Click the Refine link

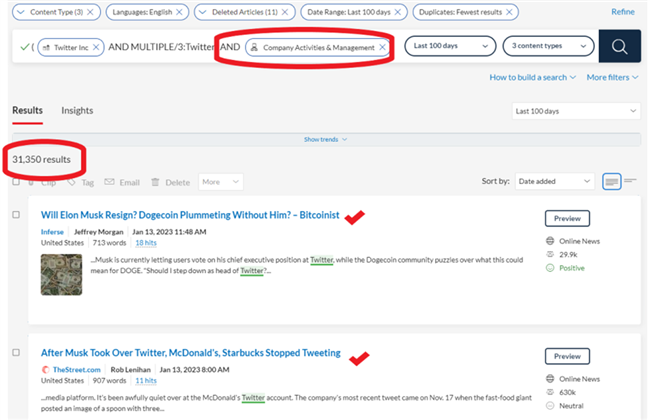(623, 12)
